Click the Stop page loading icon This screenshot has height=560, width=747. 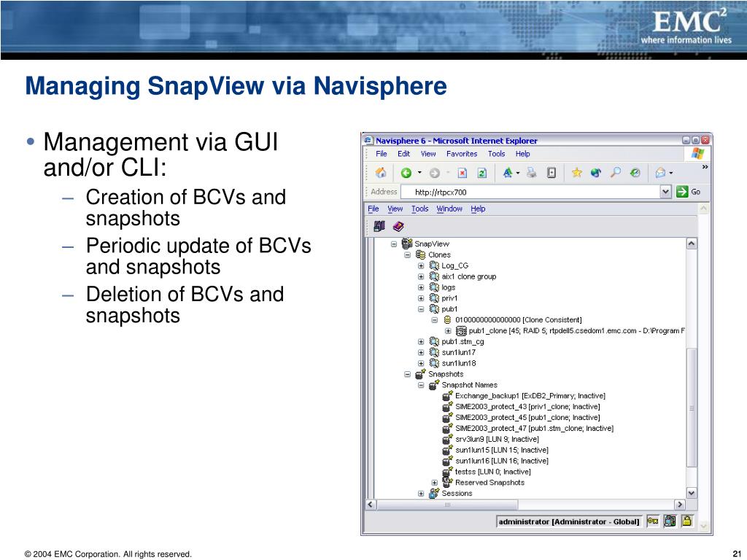pyautogui.click(x=462, y=173)
